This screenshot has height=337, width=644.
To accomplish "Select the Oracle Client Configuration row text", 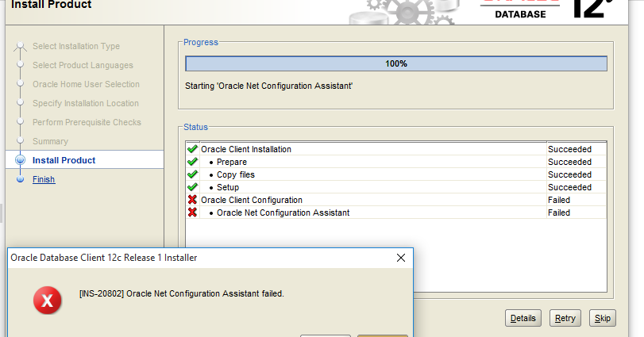I will click(252, 200).
